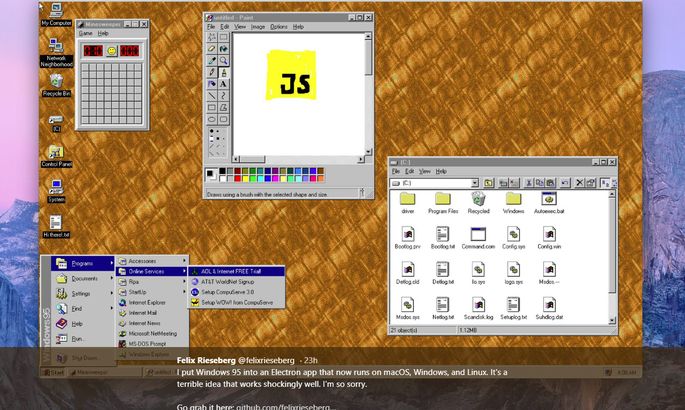685x410 pixels.
Task: Click Paint horizontal scrollbar right arrow
Action: pos(361,159)
